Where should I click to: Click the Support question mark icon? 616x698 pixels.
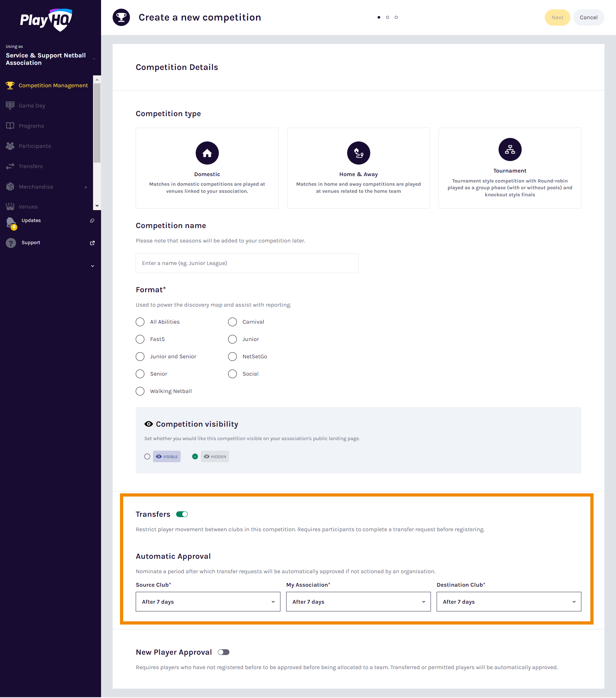click(x=11, y=243)
